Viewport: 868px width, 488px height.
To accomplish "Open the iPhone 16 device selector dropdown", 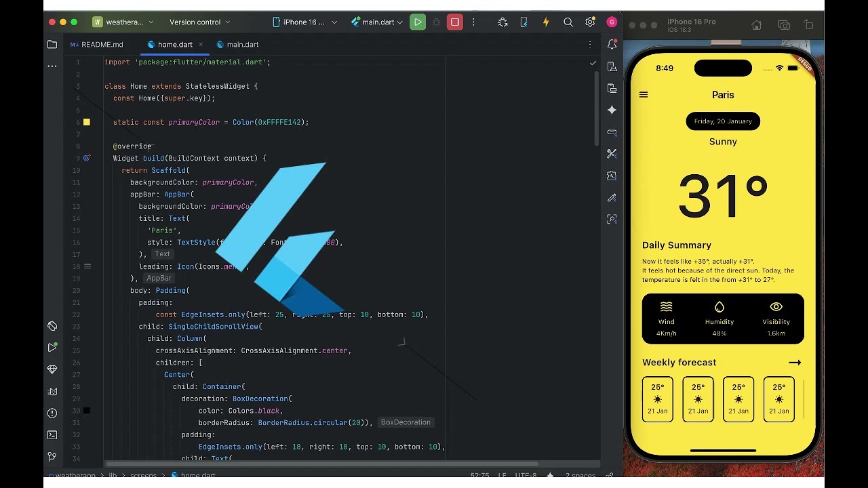I will click(x=304, y=22).
